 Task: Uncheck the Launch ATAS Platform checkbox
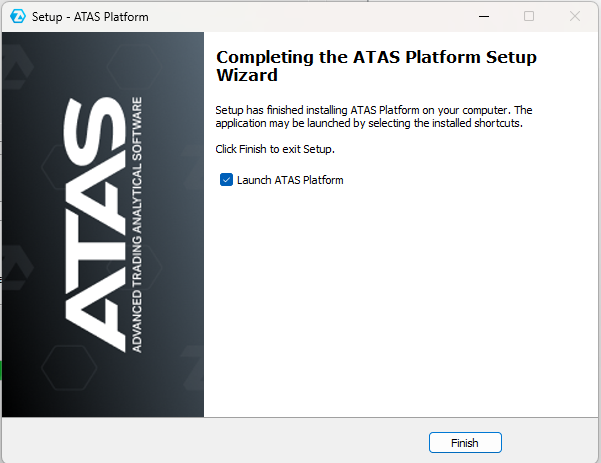tap(226, 179)
